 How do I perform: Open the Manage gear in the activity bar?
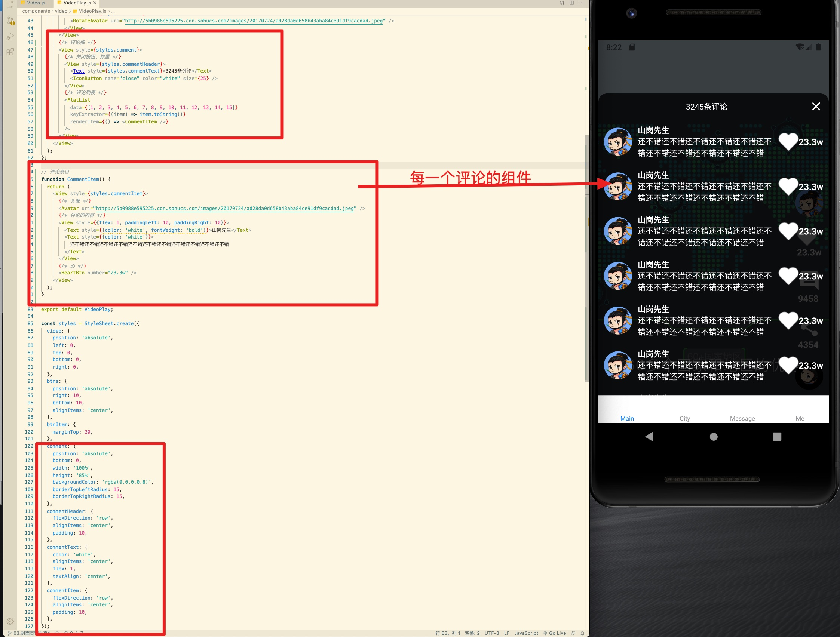[10, 621]
